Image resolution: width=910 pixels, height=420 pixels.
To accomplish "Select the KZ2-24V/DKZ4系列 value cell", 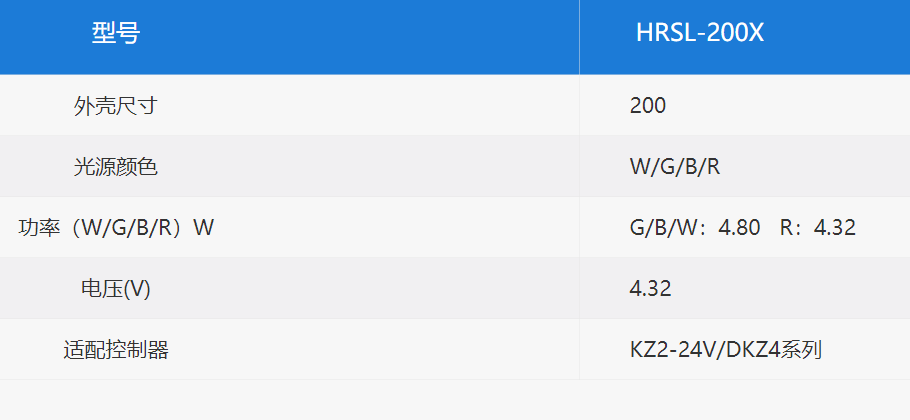I will 745,349.
